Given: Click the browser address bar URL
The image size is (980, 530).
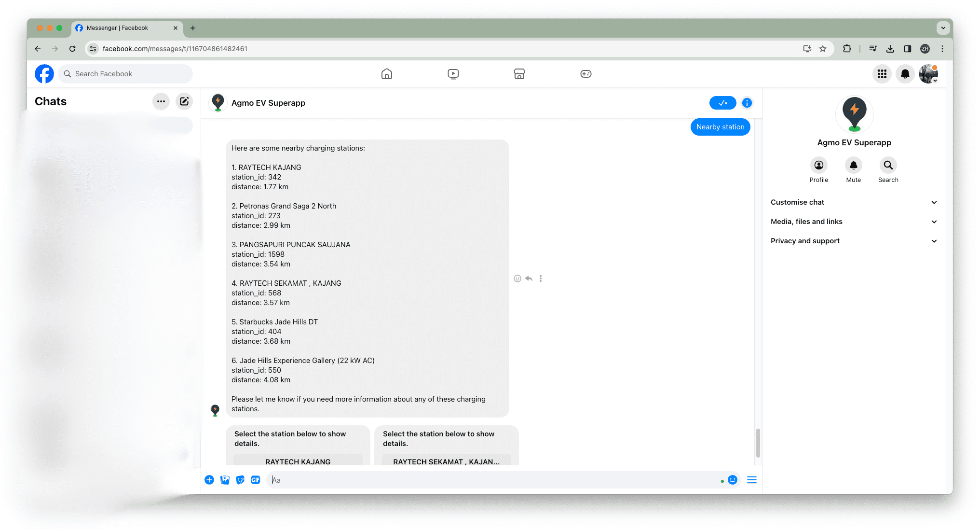Looking at the screenshot, I should [175, 49].
